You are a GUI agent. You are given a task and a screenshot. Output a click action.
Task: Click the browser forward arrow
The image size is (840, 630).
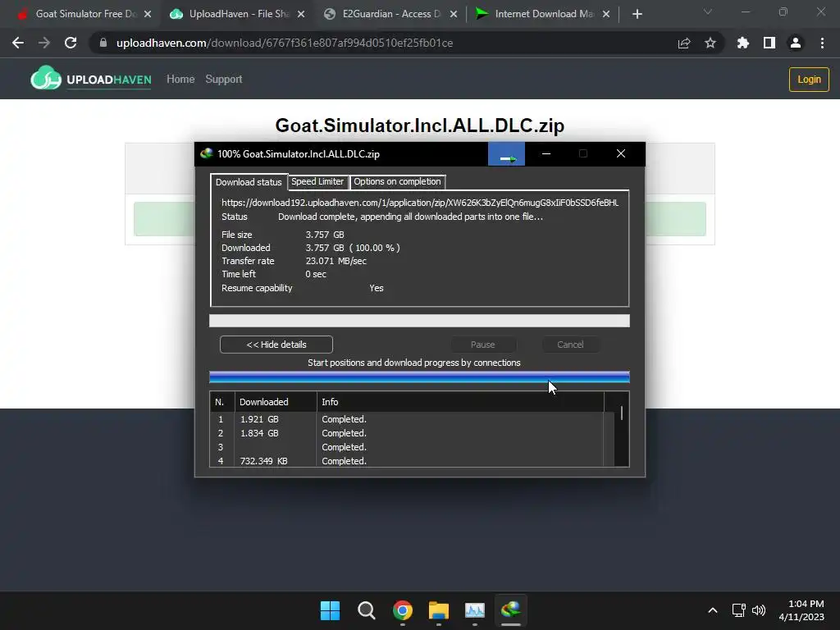[x=44, y=43]
